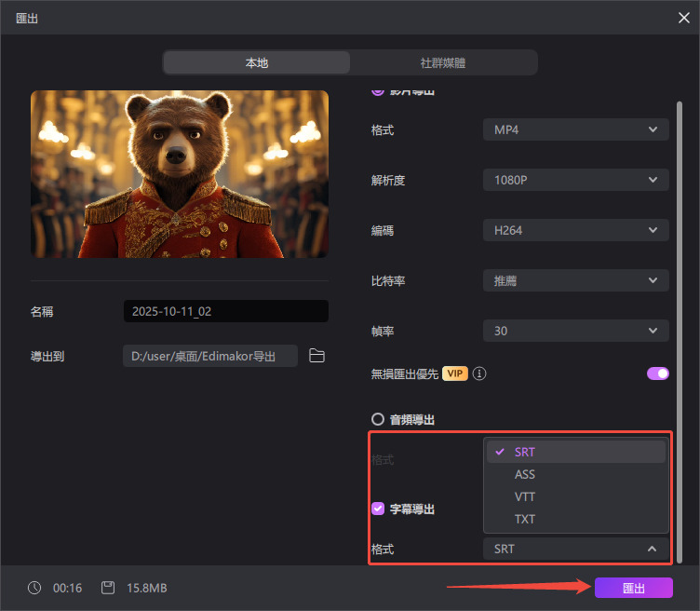Uncheck the 字幕導出 checkbox
Image resolution: width=700 pixels, height=611 pixels.
point(378,509)
